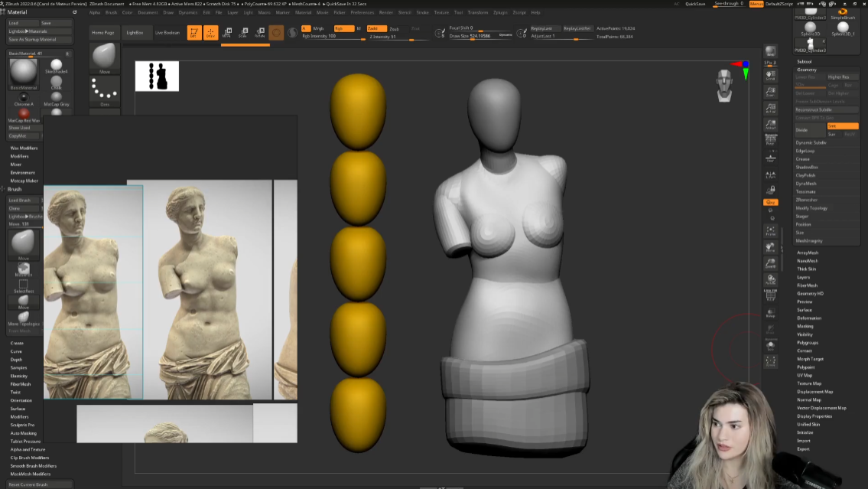Click the QuickSave button
Viewport: 868px width, 489px height.
695,4
